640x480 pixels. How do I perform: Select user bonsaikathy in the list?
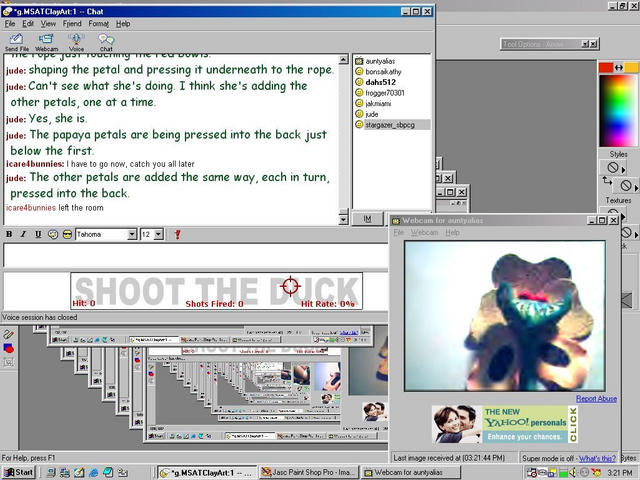pos(383,72)
